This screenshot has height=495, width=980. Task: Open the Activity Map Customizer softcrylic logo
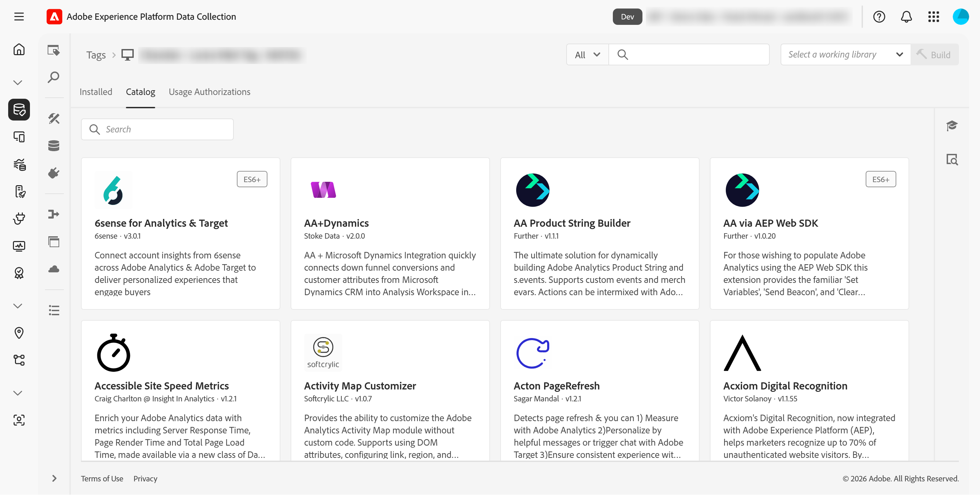coord(323,353)
